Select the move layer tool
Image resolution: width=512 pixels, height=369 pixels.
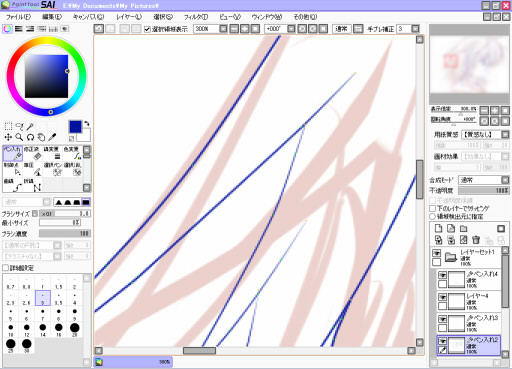click(x=8, y=137)
